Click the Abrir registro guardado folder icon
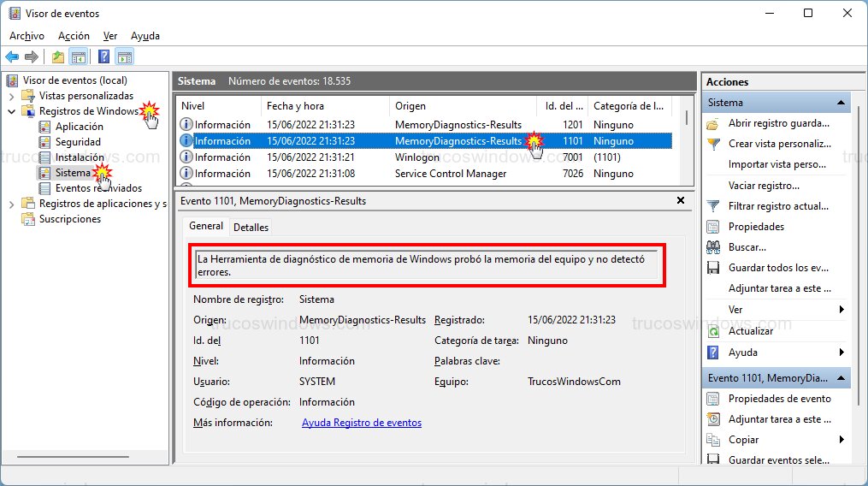Viewport: 868px width, 486px height. tap(713, 123)
